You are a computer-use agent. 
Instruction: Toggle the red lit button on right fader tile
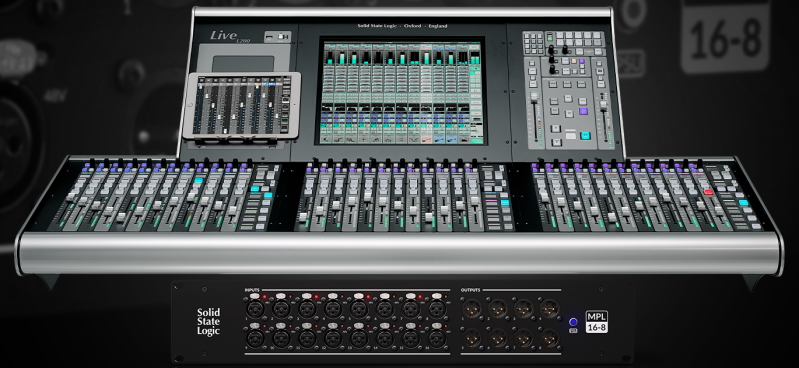pos(708,192)
